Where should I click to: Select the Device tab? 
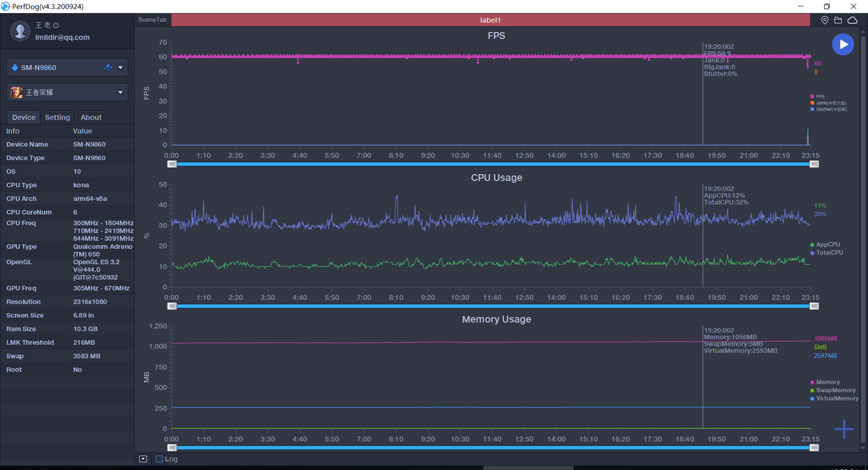(x=23, y=117)
